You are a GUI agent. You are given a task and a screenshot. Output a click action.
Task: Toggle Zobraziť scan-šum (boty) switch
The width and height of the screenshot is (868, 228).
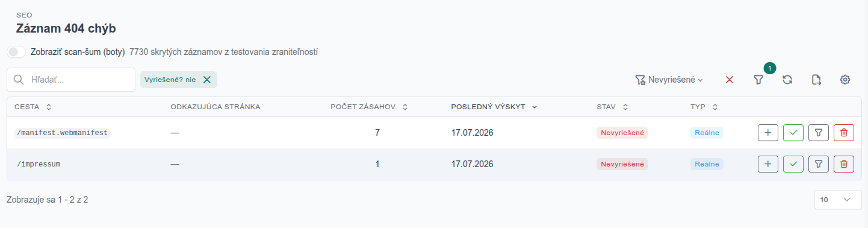click(x=16, y=52)
